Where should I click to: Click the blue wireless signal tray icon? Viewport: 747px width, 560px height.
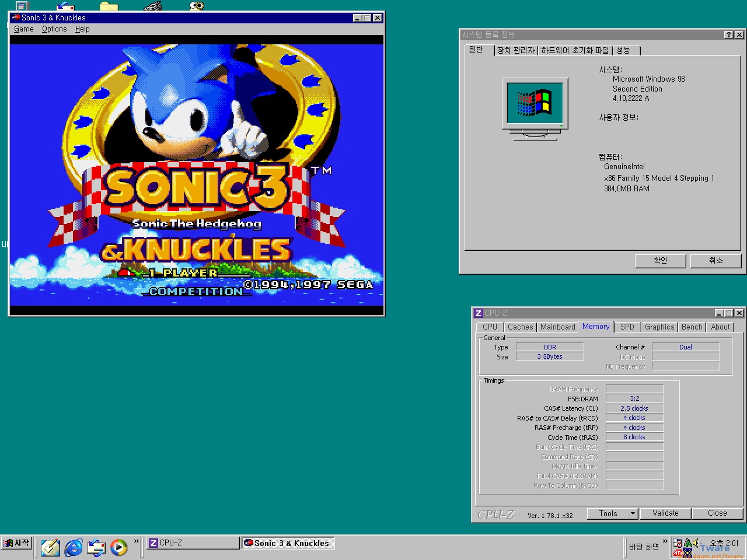687,553
